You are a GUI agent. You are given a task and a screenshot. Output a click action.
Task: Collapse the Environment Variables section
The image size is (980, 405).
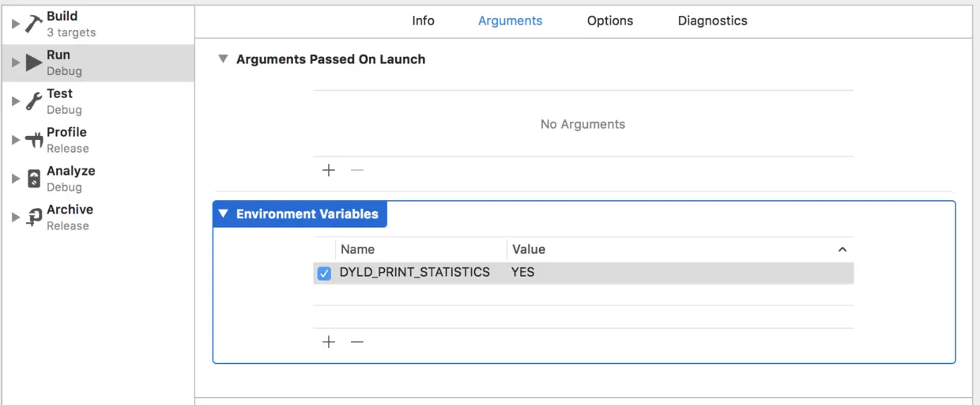click(223, 214)
